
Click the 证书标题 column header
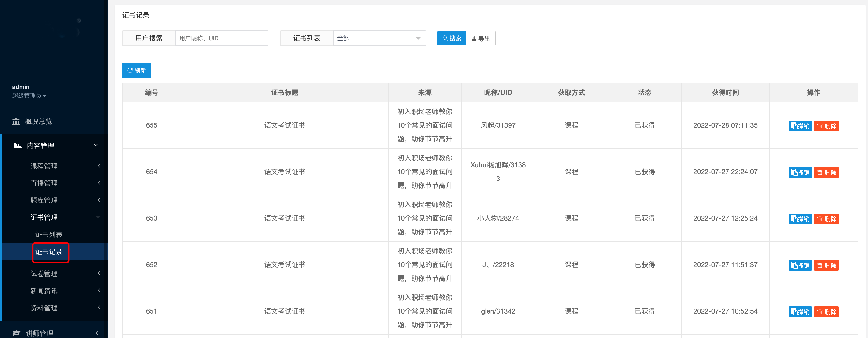tap(285, 92)
